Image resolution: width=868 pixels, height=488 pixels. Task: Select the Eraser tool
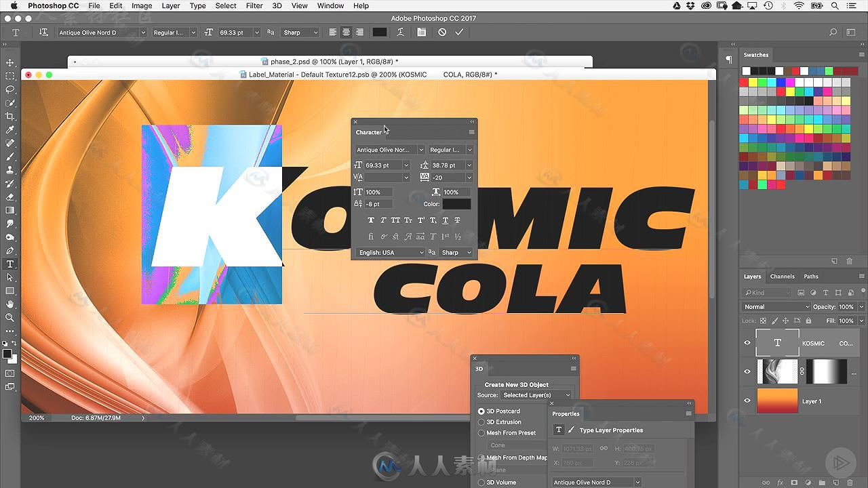point(10,197)
